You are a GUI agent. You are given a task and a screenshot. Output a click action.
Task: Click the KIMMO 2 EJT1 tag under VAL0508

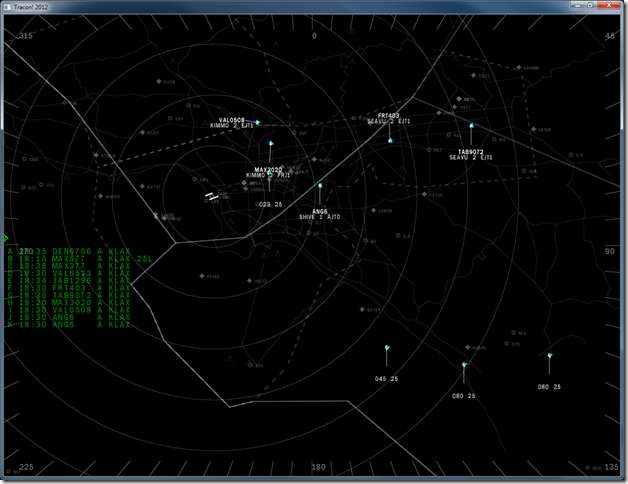point(239,126)
